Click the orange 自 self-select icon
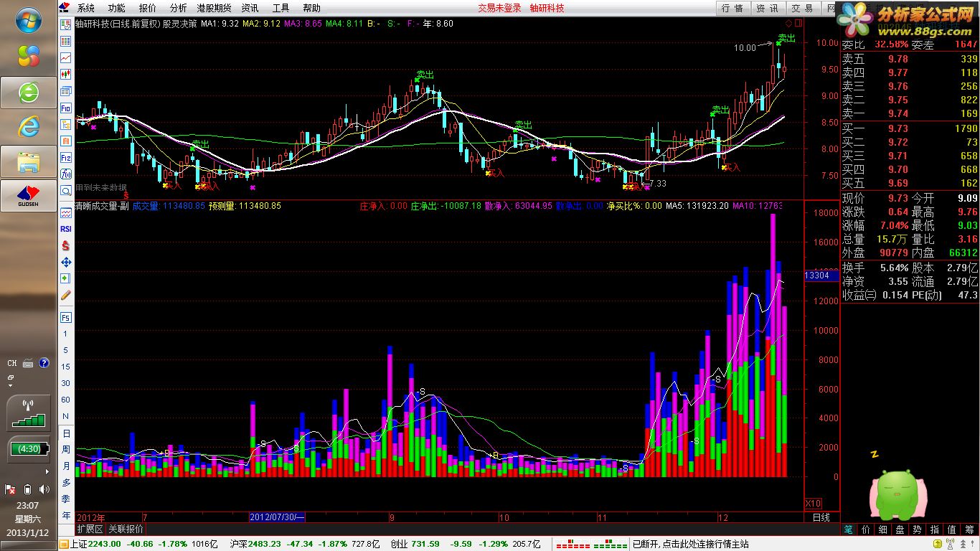Viewport: 980px width, 551px height. tap(65, 141)
